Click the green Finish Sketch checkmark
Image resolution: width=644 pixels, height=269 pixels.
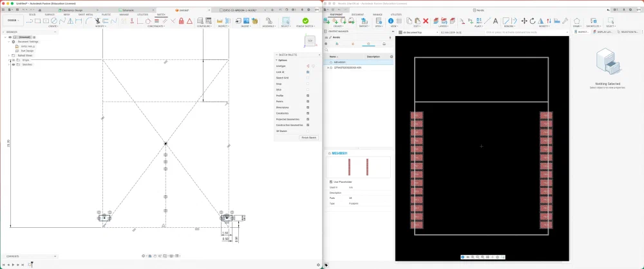(x=305, y=21)
